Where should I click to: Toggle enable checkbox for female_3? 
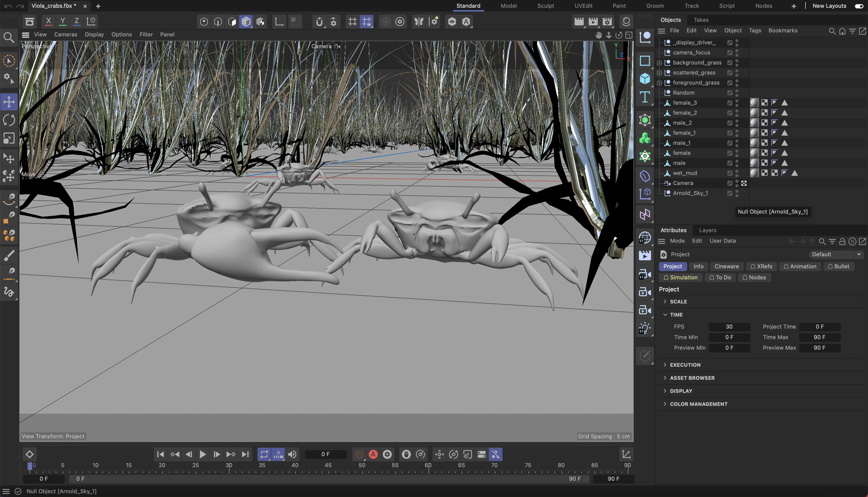(x=730, y=103)
